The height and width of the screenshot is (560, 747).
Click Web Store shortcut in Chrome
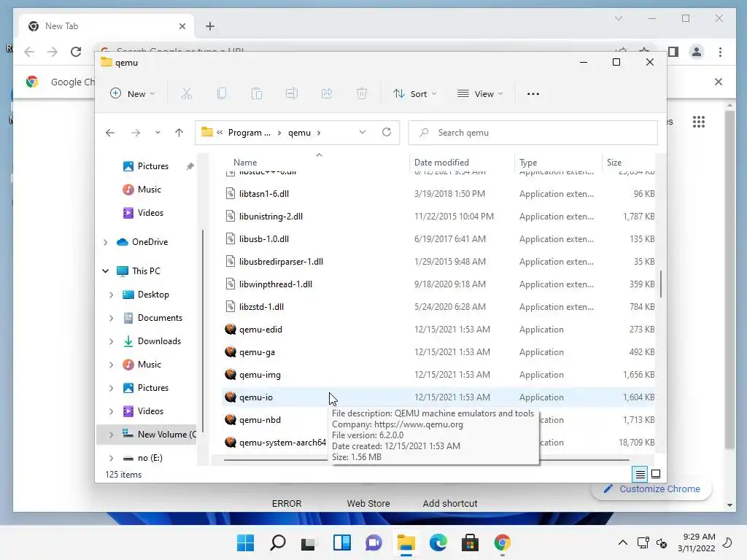pyautogui.click(x=368, y=503)
